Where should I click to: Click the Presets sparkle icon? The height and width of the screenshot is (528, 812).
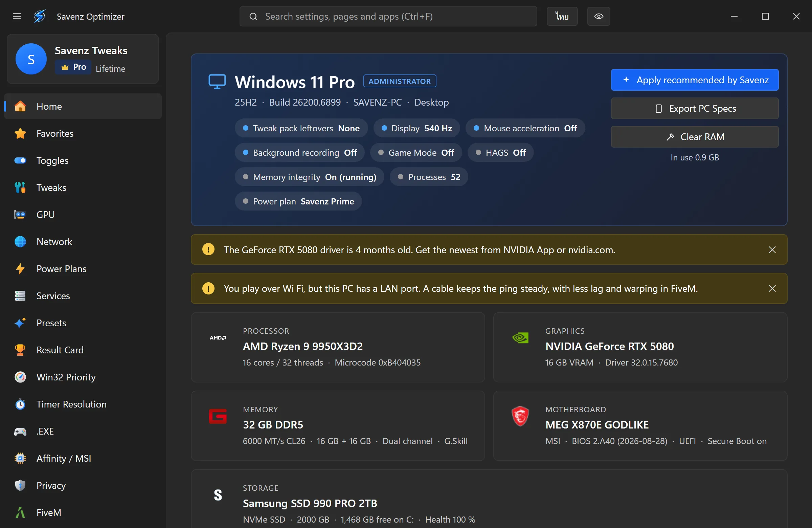(20, 323)
